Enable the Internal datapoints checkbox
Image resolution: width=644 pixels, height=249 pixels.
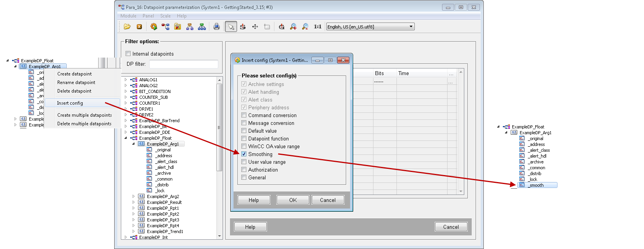coord(128,54)
